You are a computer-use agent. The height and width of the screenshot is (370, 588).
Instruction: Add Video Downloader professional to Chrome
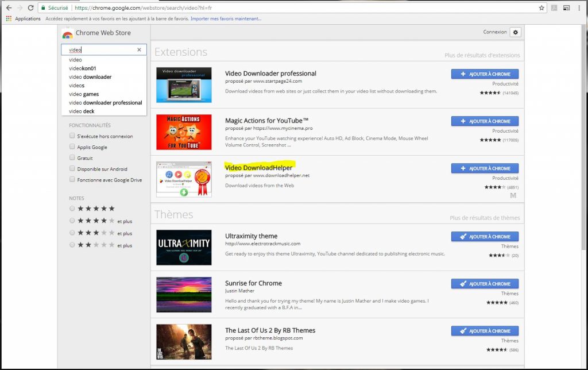(485, 74)
